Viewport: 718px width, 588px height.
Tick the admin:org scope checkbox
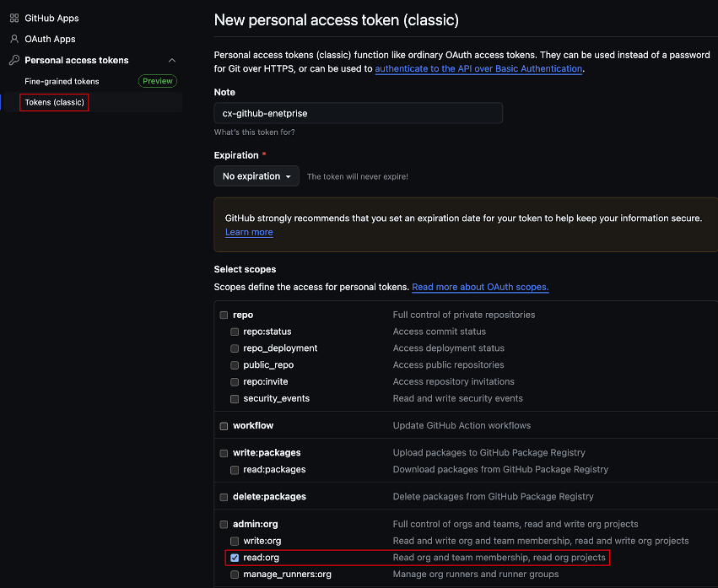click(x=224, y=525)
